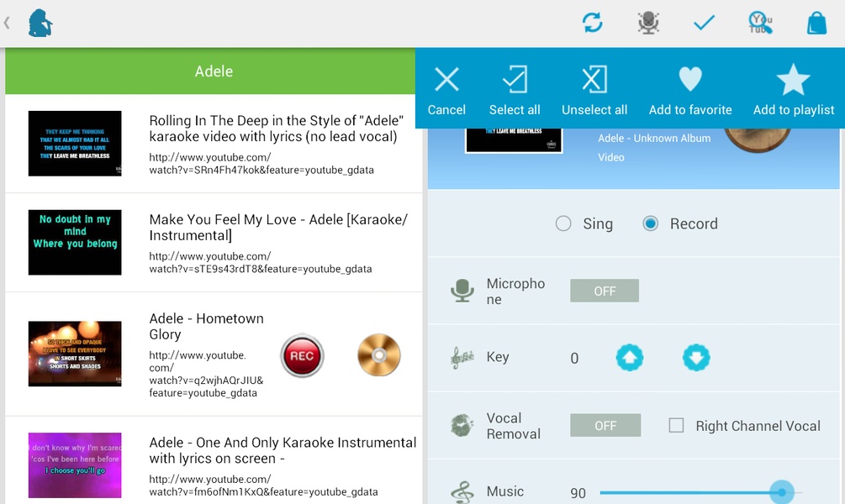This screenshot has width=845, height=504.
Task: Click the red REC button for Hometown Glory
Action: 302,355
